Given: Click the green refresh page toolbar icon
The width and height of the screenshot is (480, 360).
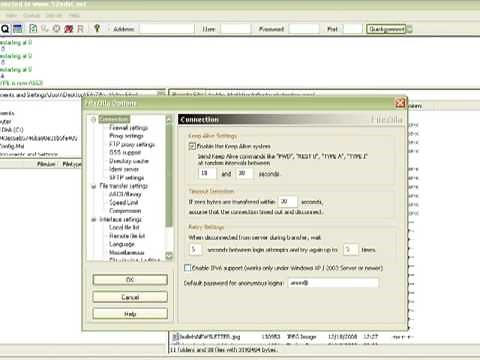Looking at the screenshot, I should coord(33,29).
